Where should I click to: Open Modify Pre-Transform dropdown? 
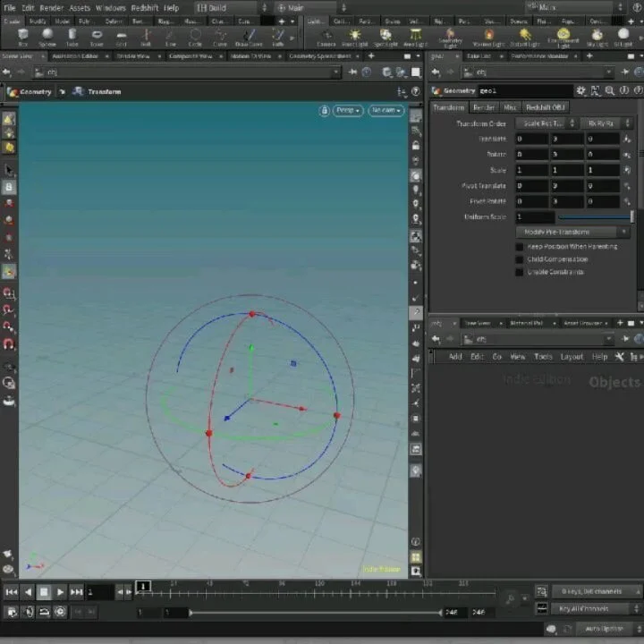(x=572, y=232)
